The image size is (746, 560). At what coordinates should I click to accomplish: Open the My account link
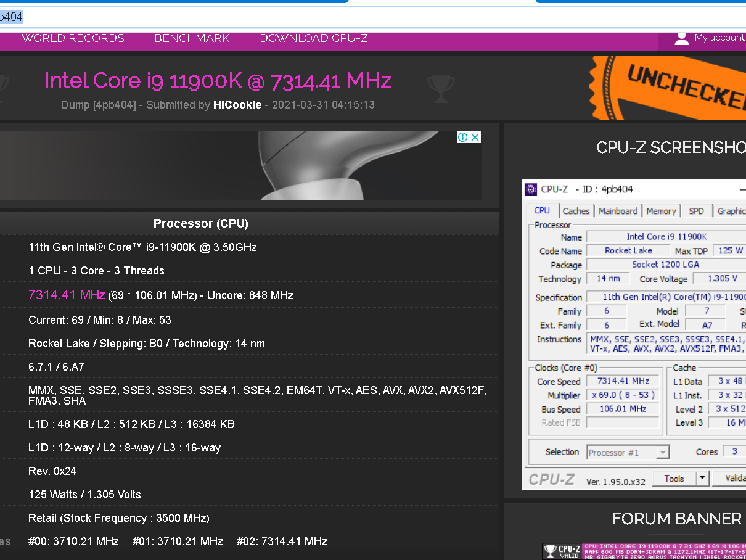point(719,38)
